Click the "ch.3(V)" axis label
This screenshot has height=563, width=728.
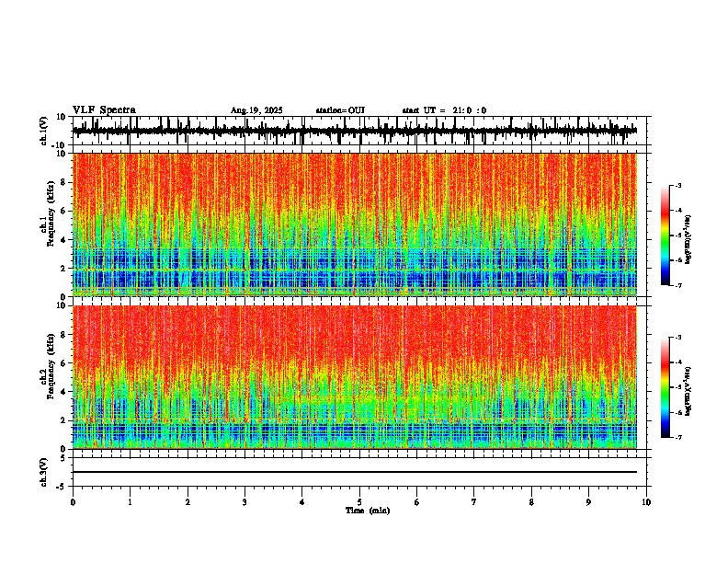click(x=44, y=473)
